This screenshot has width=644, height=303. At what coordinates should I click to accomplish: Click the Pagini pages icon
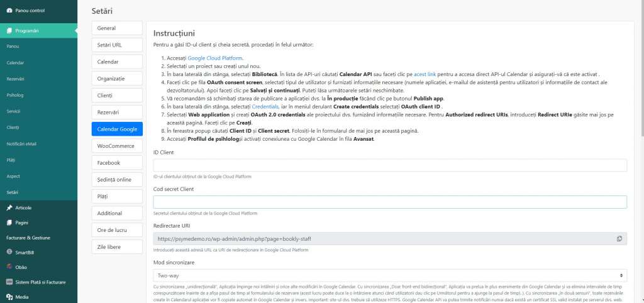click(x=9, y=223)
